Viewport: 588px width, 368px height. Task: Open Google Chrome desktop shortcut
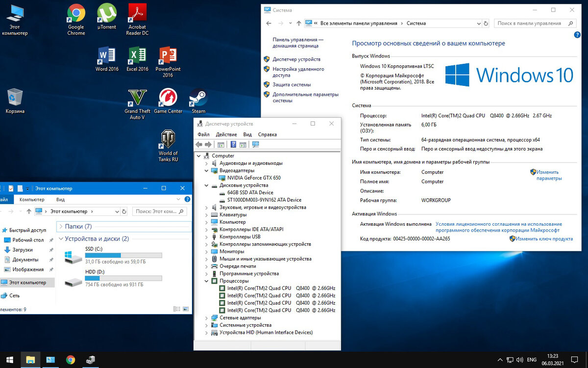tap(76, 20)
